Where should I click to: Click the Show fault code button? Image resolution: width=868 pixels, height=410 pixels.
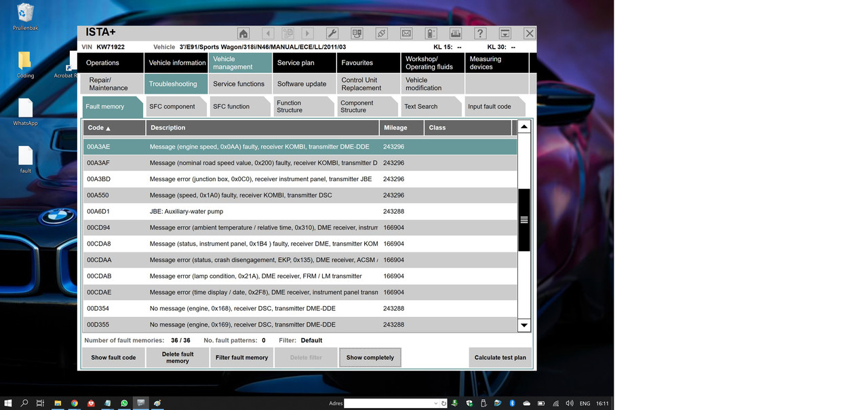(x=113, y=358)
